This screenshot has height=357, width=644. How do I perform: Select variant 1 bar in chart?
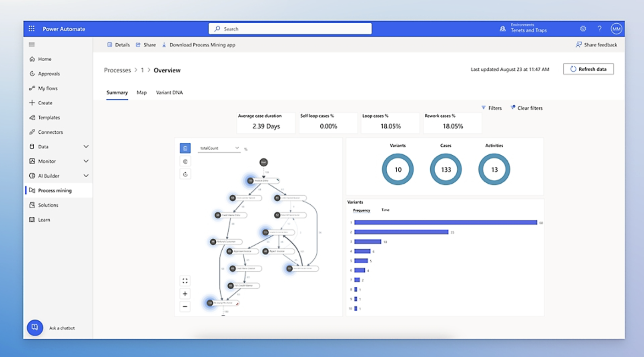coord(445,222)
